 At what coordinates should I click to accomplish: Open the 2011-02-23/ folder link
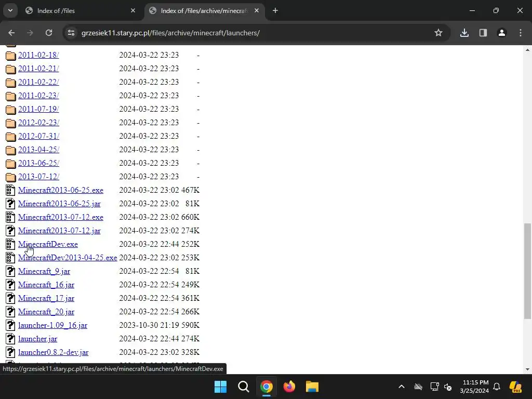coord(38,96)
